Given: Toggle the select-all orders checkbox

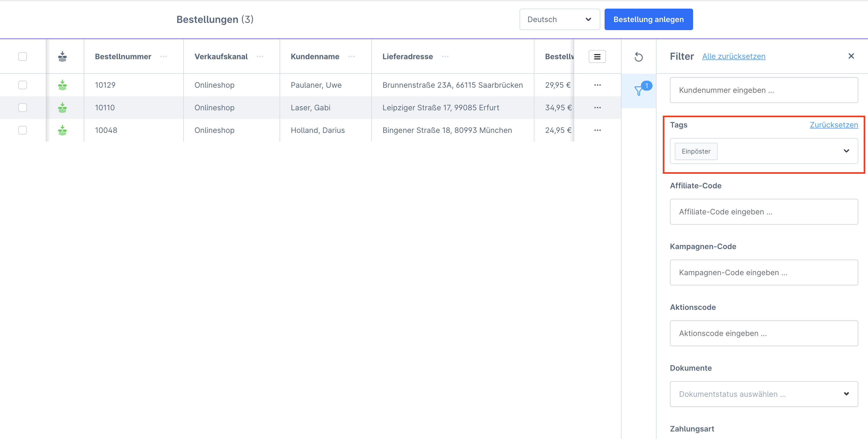Looking at the screenshot, I should pos(23,56).
